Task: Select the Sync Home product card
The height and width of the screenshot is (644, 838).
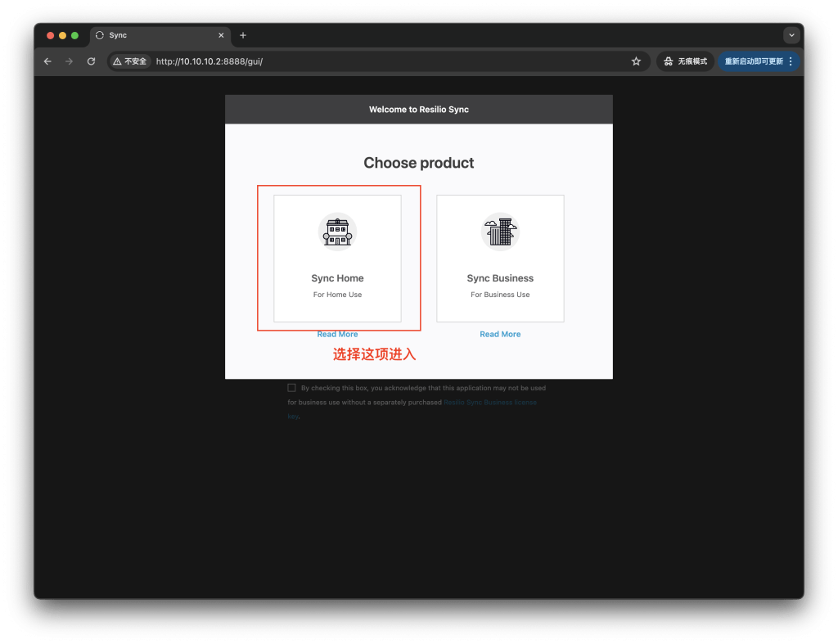Action: point(337,258)
